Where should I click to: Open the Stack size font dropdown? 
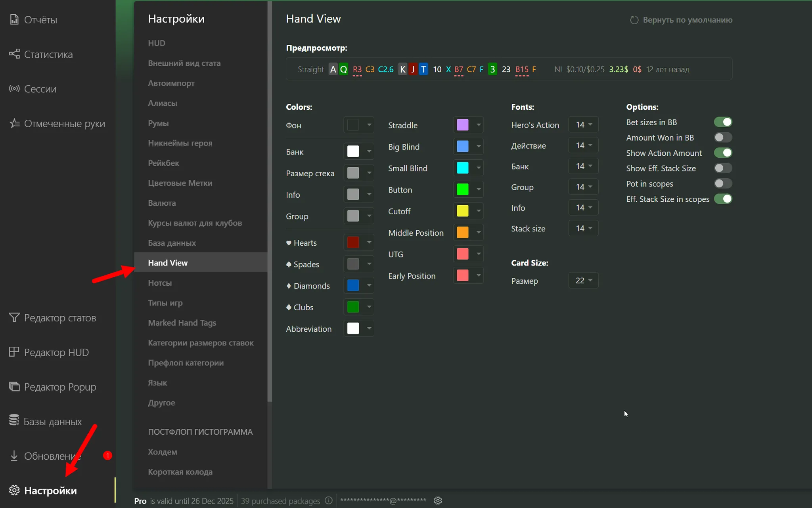pos(583,228)
